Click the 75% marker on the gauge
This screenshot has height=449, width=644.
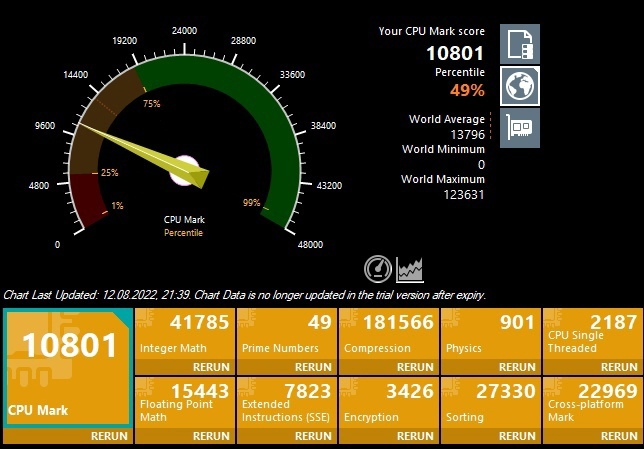[152, 104]
